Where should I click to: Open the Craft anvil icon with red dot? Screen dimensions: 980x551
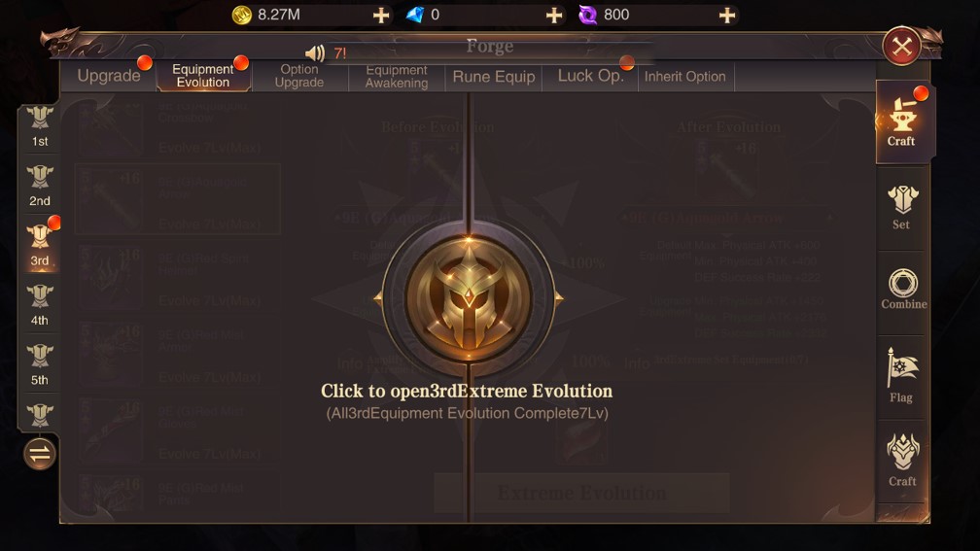(x=902, y=121)
